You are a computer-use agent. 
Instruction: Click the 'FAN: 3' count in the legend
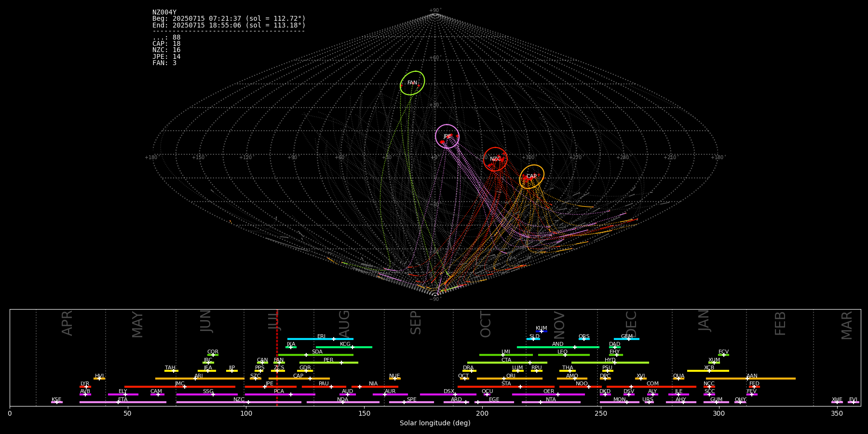164,63
